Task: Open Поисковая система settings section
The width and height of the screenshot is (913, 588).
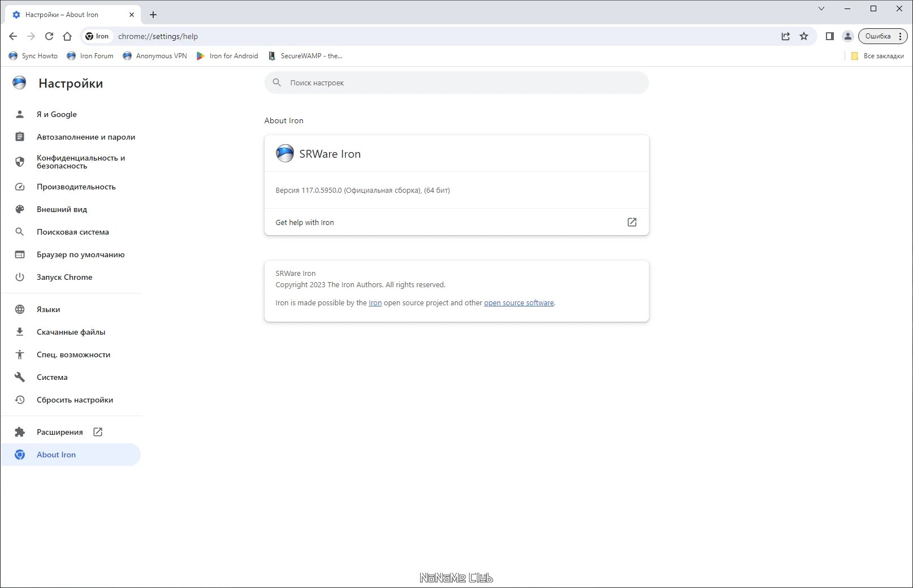Action: (71, 232)
